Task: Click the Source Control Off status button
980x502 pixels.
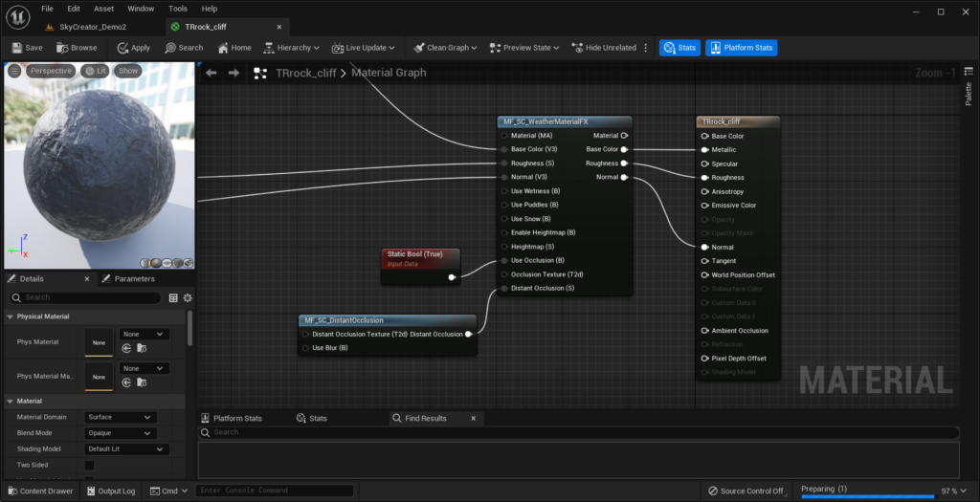Action: coord(746,491)
